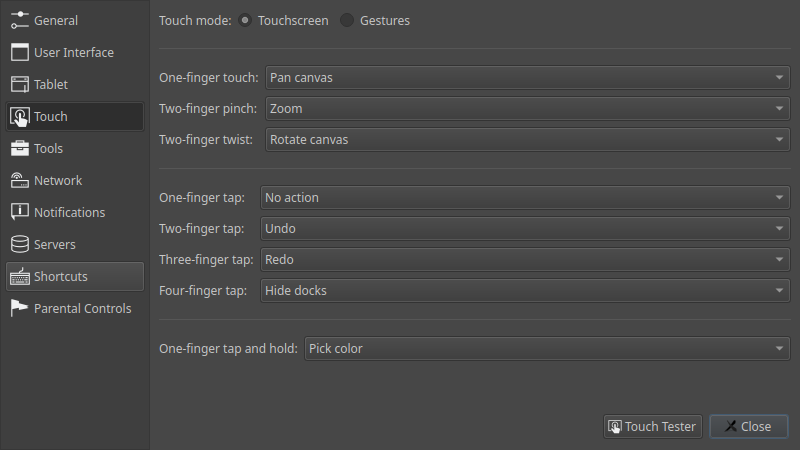The width and height of the screenshot is (800, 450).
Task: Switch touch mode to Gestures
Action: 347,20
